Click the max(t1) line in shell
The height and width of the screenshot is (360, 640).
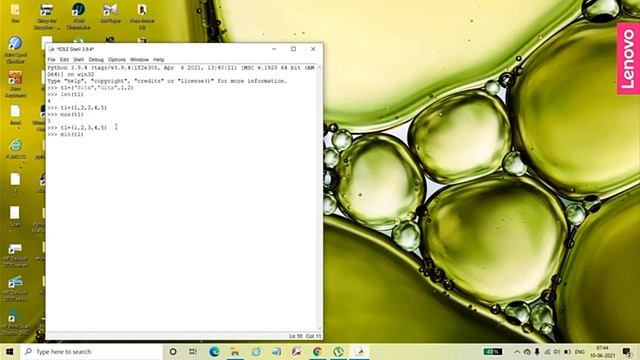click(65, 114)
